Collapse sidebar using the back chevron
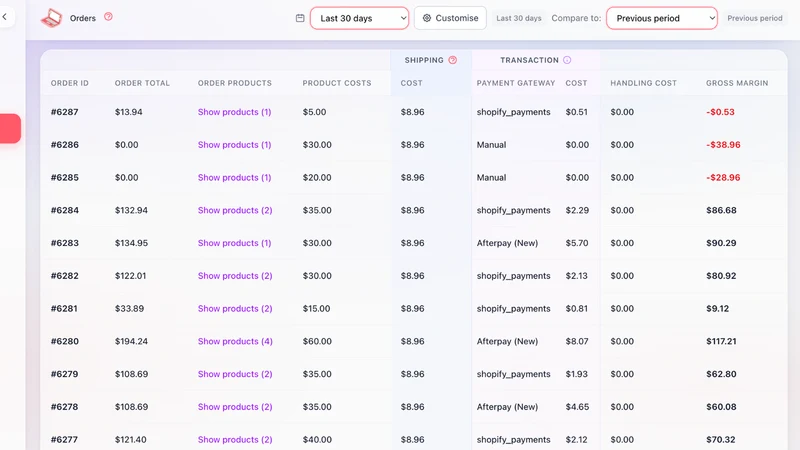Screen dimensions: 800x450 click(x=5, y=17)
